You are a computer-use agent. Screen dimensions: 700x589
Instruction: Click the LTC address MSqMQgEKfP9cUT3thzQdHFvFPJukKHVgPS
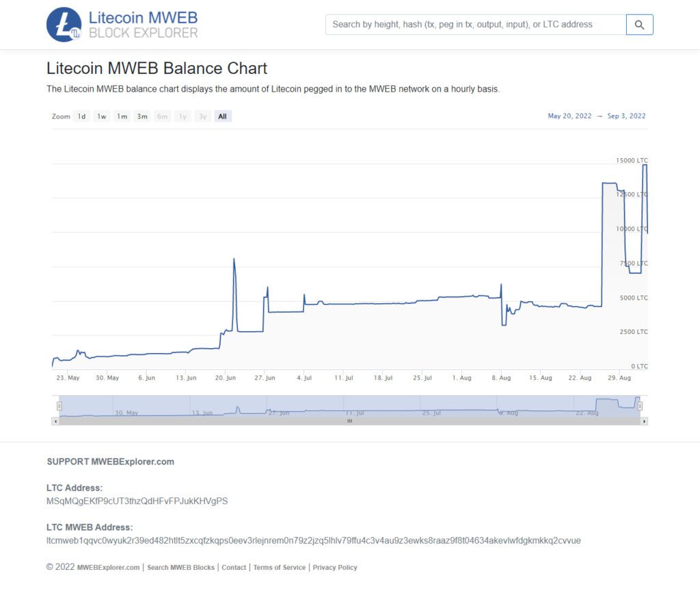click(137, 501)
